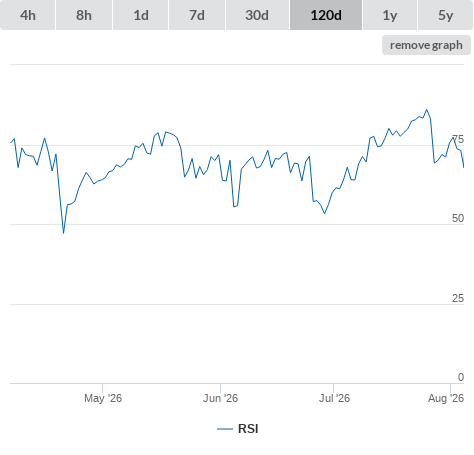
Task: Click the Aug '26 axis label
Action: [x=446, y=398]
